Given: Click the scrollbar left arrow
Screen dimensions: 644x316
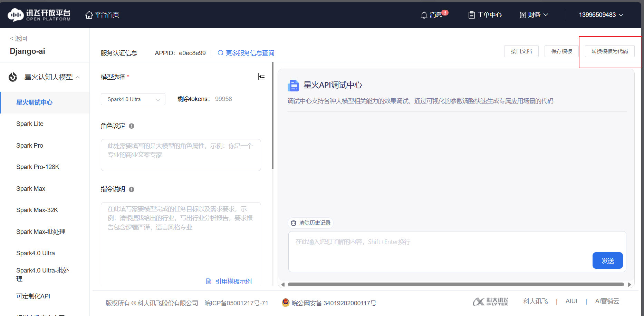Looking at the screenshot, I should point(283,285).
